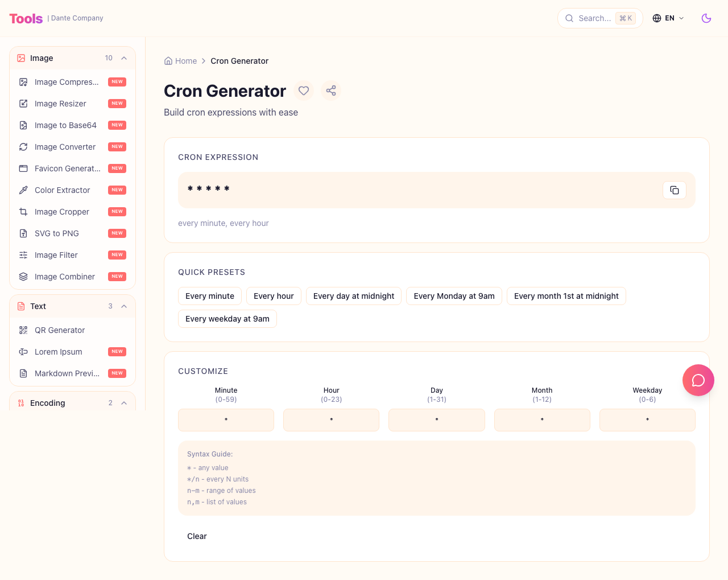Screen dimensions: 728x580
Task: Click the Color Extractor brush icon
Action: tap(23, 190)
